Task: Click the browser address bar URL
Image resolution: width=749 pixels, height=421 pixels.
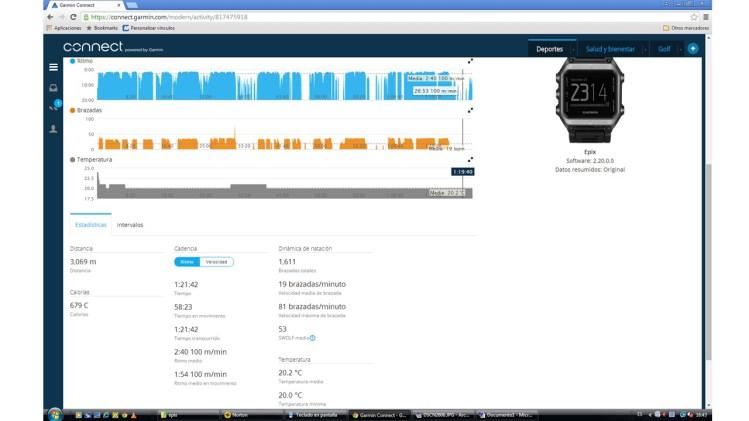Action: (169, 17)
